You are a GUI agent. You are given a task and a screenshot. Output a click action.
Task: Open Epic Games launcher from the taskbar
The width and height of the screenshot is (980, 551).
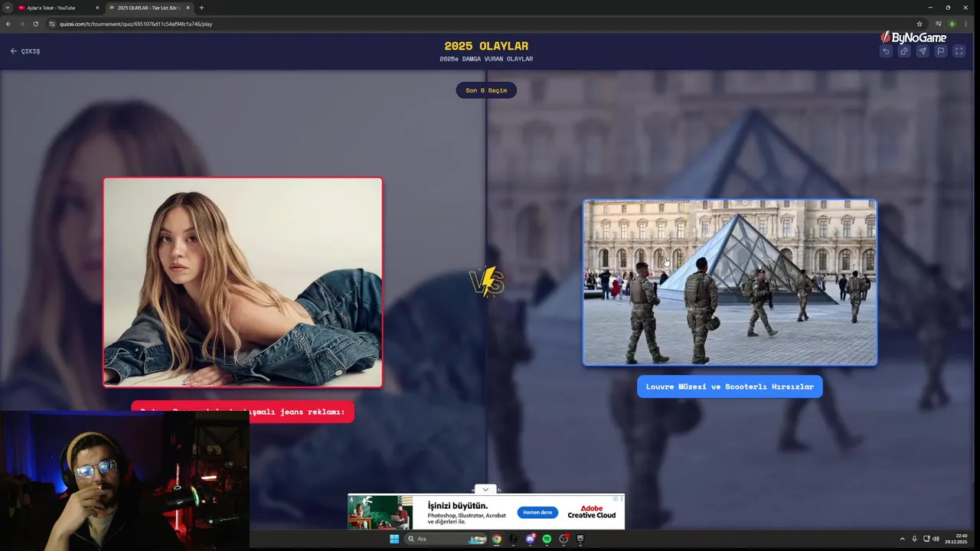click(x=580, y=539)
